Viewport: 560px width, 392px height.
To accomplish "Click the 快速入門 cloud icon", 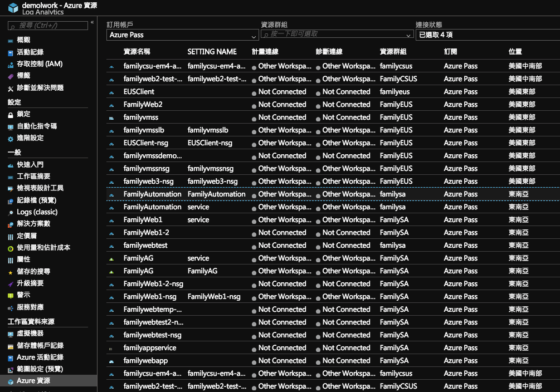I will [11, 165].
